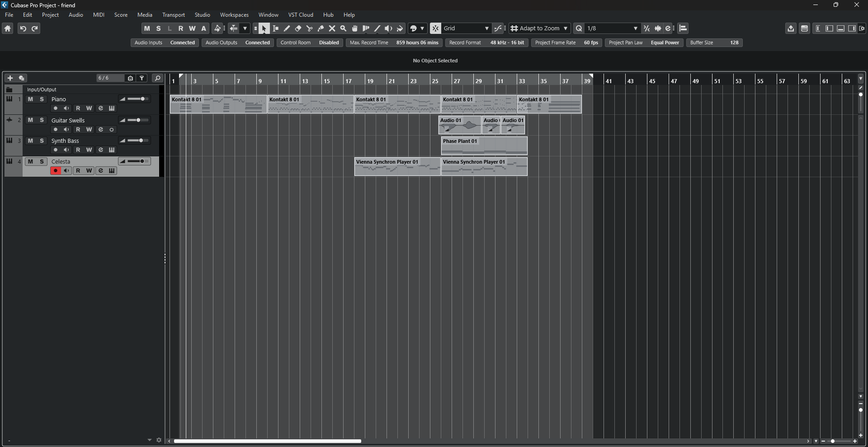Select the Mute X tool
Image resolution: width=868 pixels, height=447 pixels.
(x=332, y=28)
